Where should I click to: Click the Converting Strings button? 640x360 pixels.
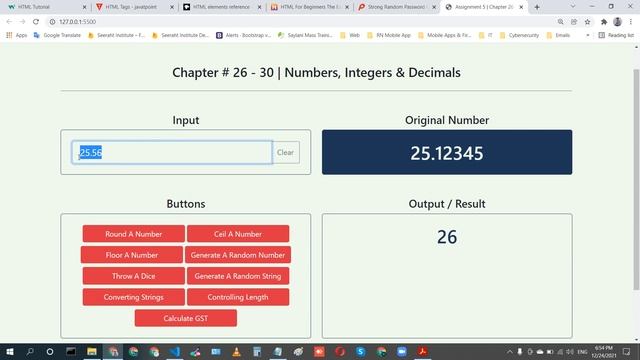tap(133, 297)
